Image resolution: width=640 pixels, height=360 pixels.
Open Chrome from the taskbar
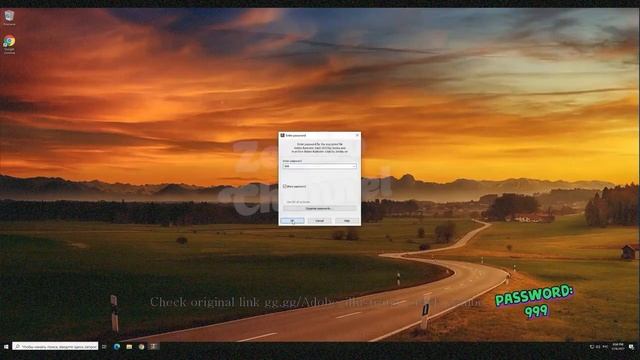point(141,347)
